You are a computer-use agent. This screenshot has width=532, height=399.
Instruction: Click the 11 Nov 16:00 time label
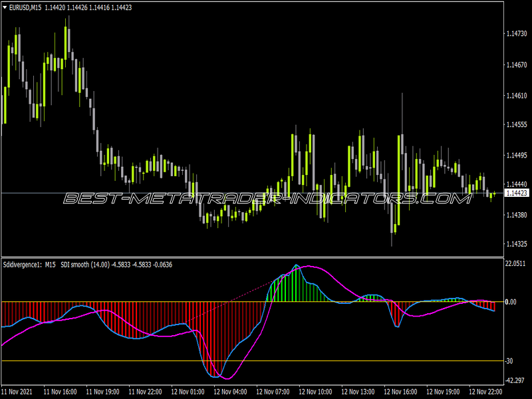coord(61,392)
